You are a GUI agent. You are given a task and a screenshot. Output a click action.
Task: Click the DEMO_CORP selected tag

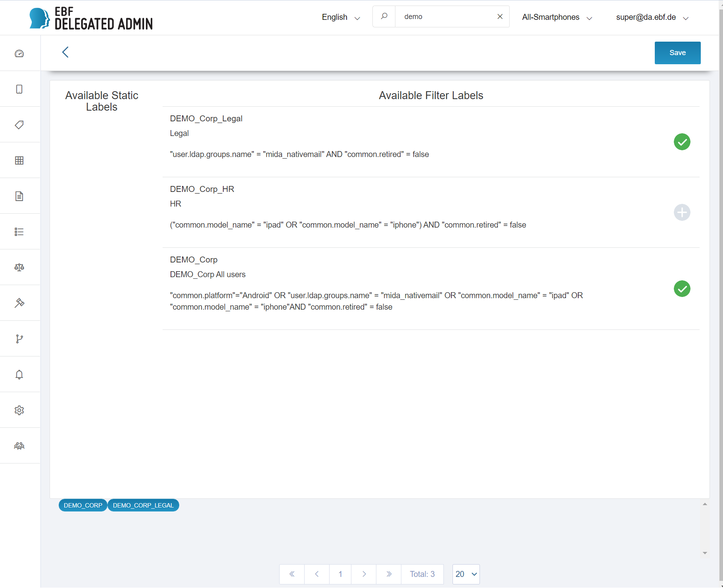click(x=83, y=505)
